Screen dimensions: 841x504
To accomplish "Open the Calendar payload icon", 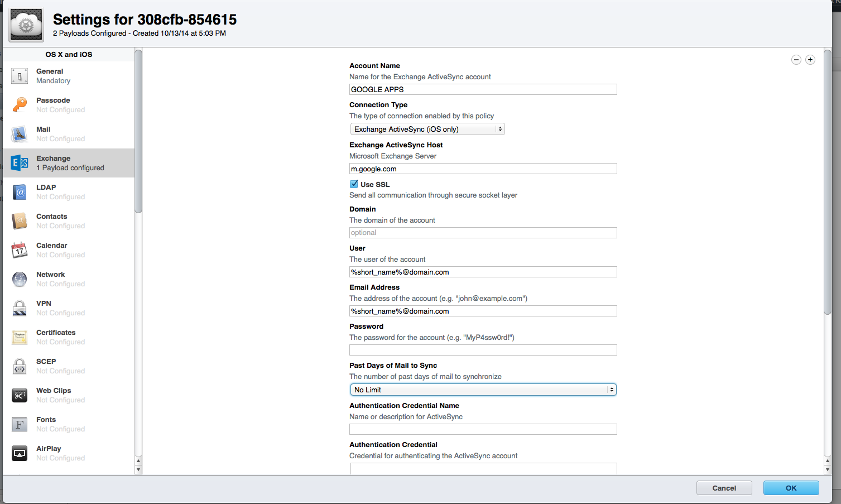I will 20,250.
